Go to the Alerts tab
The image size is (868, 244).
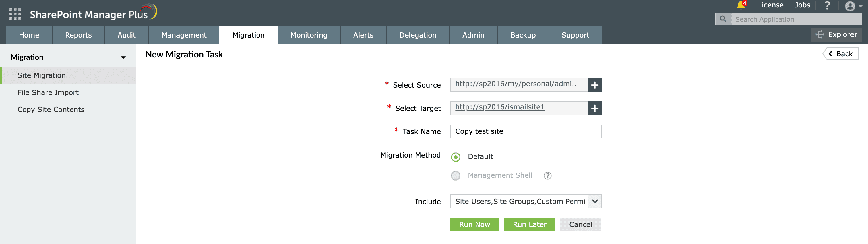pyautogui.click(x=363, y=35)
